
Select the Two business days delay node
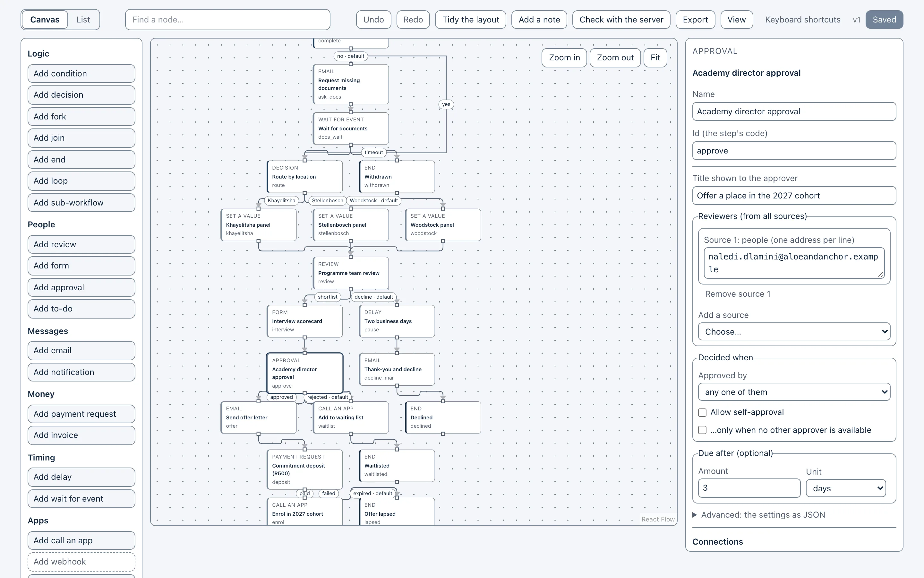coord(397,321)
